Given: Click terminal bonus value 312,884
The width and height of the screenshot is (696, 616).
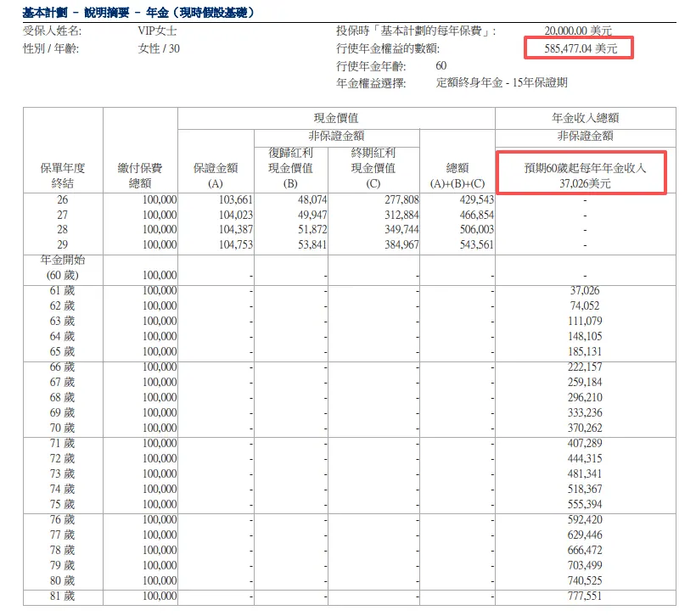Looking at the screenshot, I should click(x=401, y=216).
